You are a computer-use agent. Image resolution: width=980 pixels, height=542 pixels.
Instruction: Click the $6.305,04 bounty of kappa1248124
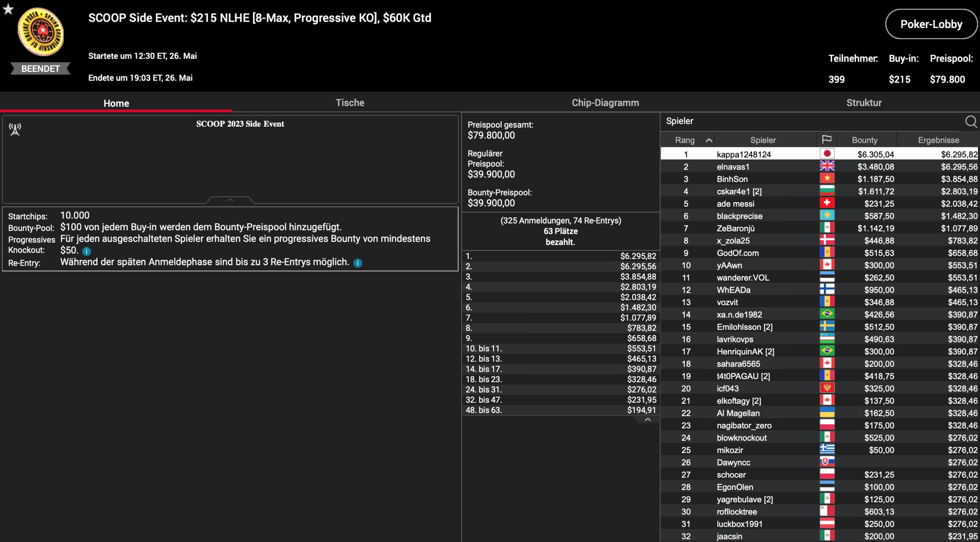[x=875, y=154]
